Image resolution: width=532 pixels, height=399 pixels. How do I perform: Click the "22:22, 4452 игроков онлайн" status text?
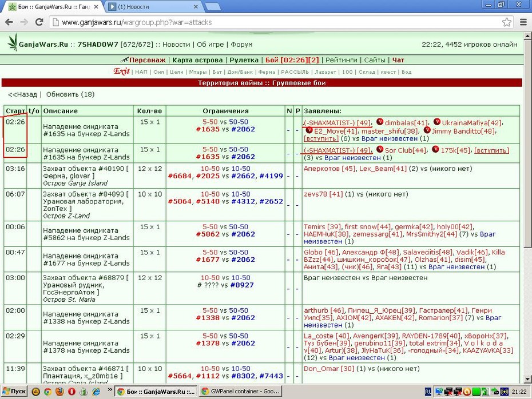click(x=470, y=45)
